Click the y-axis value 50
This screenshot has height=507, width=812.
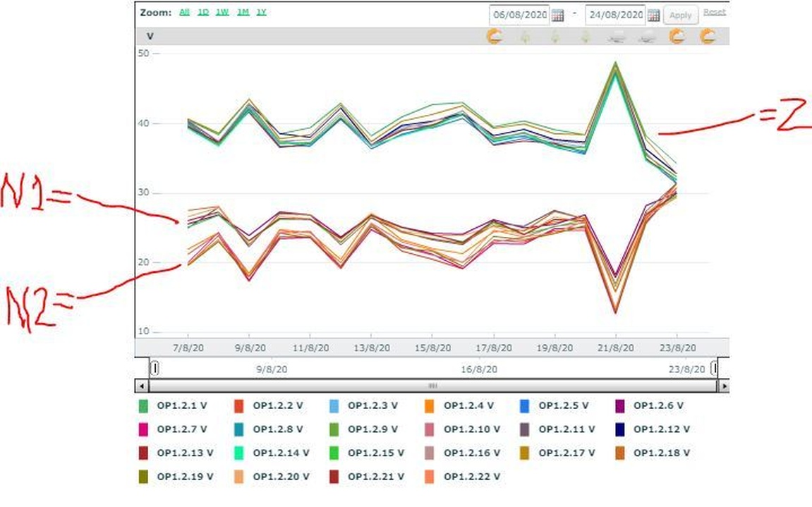pyautogui.click(x=143, y=54)
